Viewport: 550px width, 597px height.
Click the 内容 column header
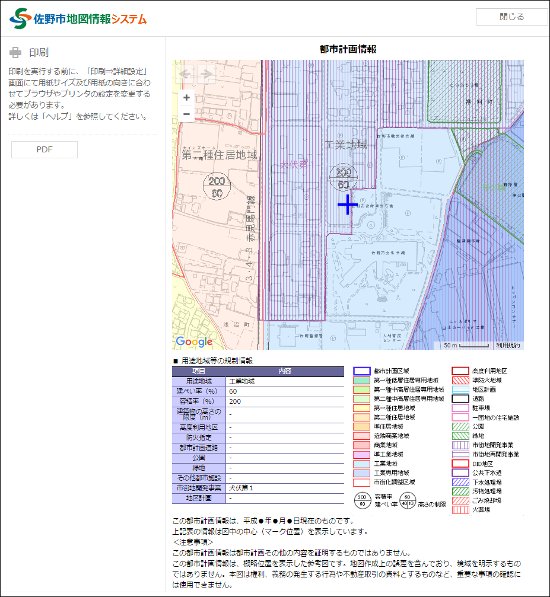point(285,371)
